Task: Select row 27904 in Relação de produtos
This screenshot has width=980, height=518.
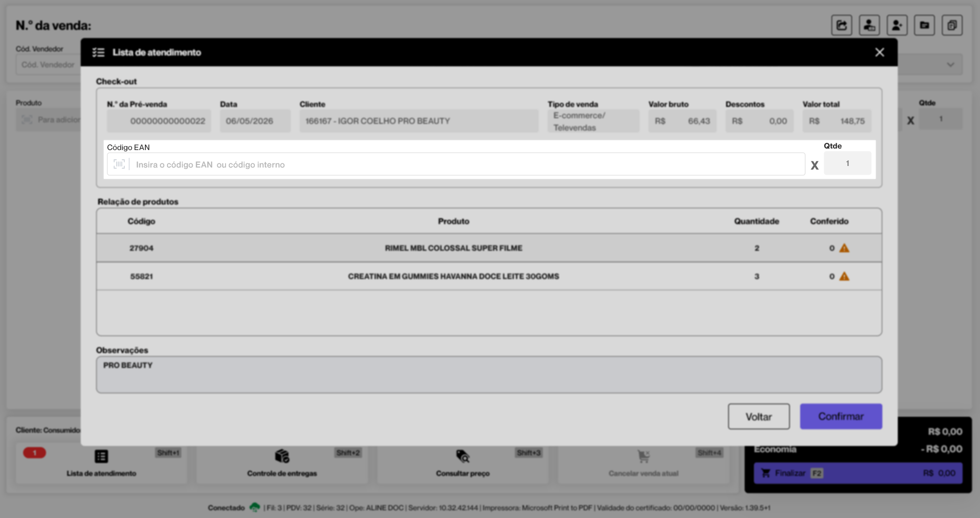Action: click(489, 248)
